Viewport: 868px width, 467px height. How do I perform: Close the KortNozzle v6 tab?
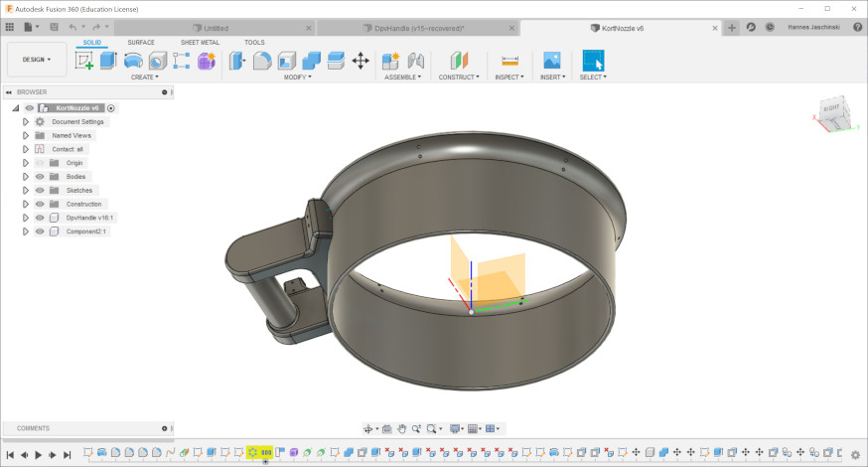715,28
